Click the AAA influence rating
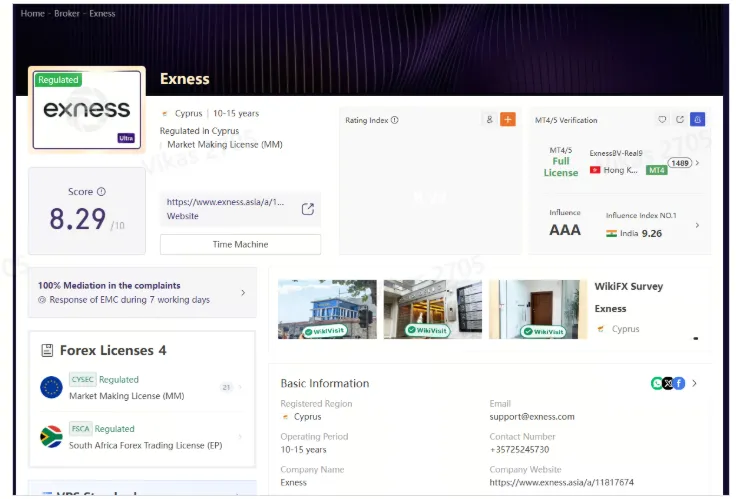This screenshot has height=499, width=736. pos(565,230)
